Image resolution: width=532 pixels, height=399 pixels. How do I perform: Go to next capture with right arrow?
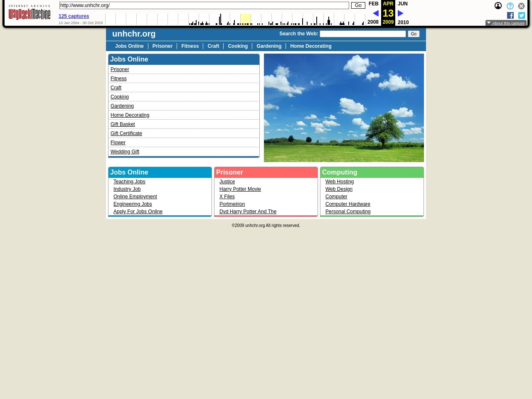(x=401, y=13)
